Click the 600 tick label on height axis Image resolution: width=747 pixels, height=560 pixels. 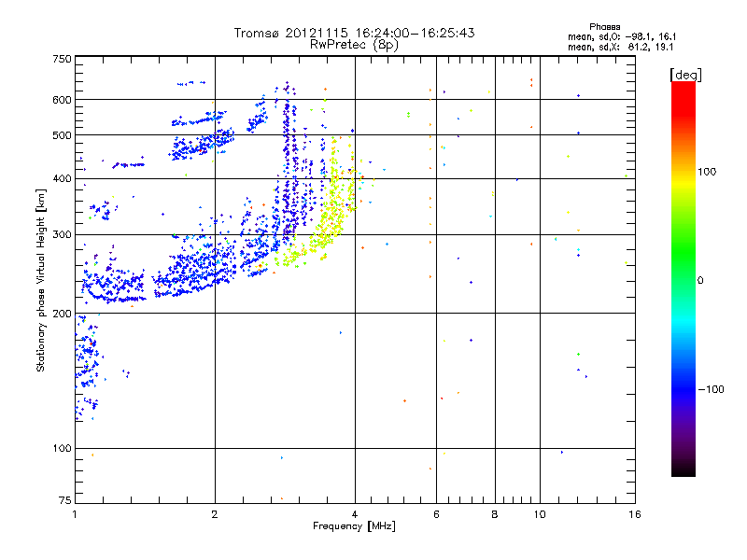62,100
